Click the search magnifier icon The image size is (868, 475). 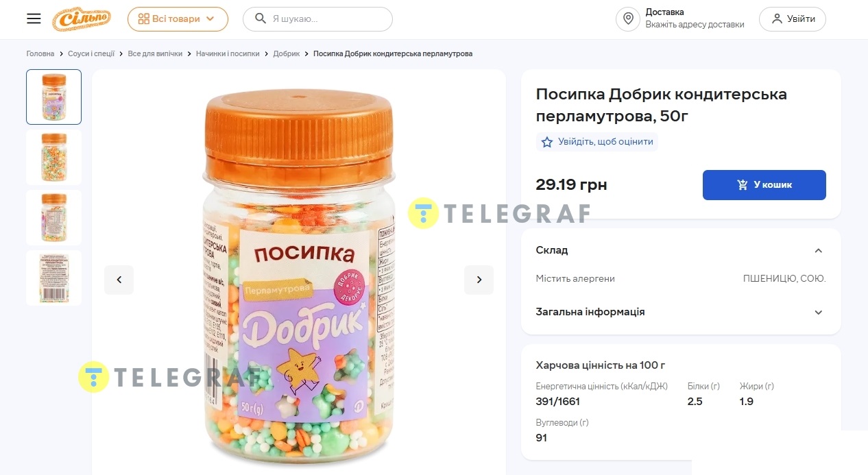coord(261,19)
